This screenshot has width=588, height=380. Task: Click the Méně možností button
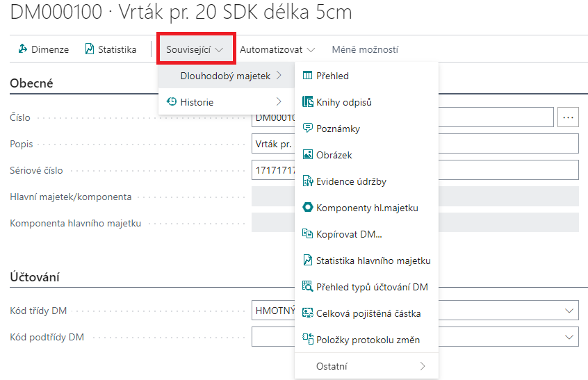pos(365,50)
